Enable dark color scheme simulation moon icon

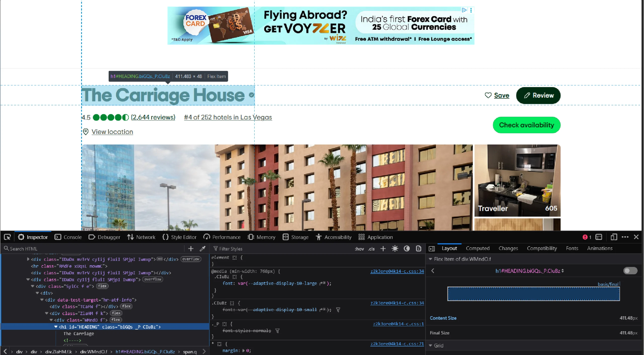pyautogui.click(x=407, y=249)
